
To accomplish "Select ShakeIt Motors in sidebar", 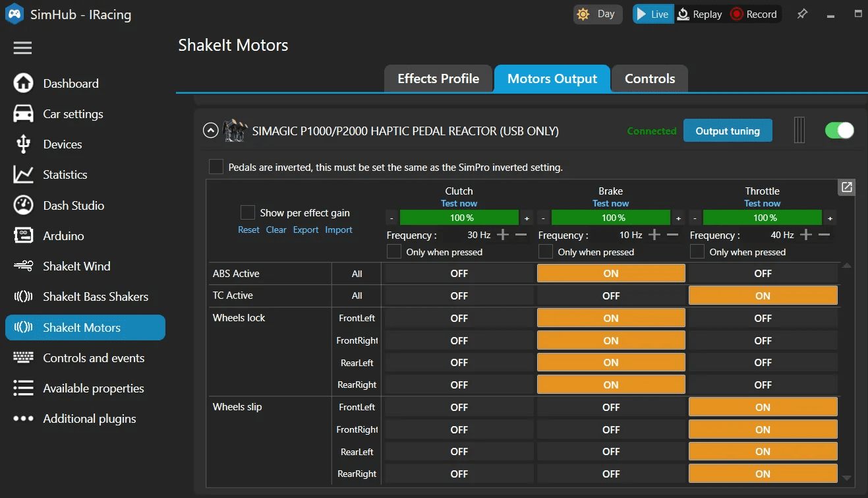I will click(85, 327).
